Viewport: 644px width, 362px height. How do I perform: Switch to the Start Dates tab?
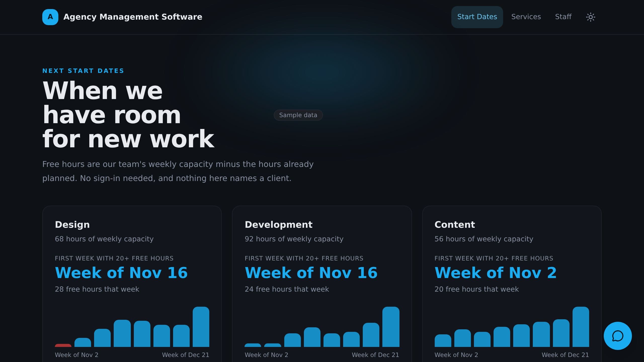[x=477, y=17]
